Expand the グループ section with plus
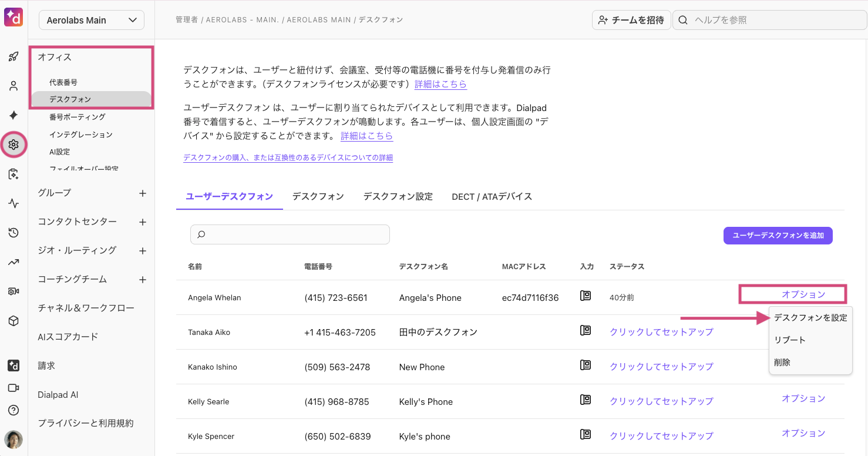This screenshot has width=868, height=456. click(142, 193)
